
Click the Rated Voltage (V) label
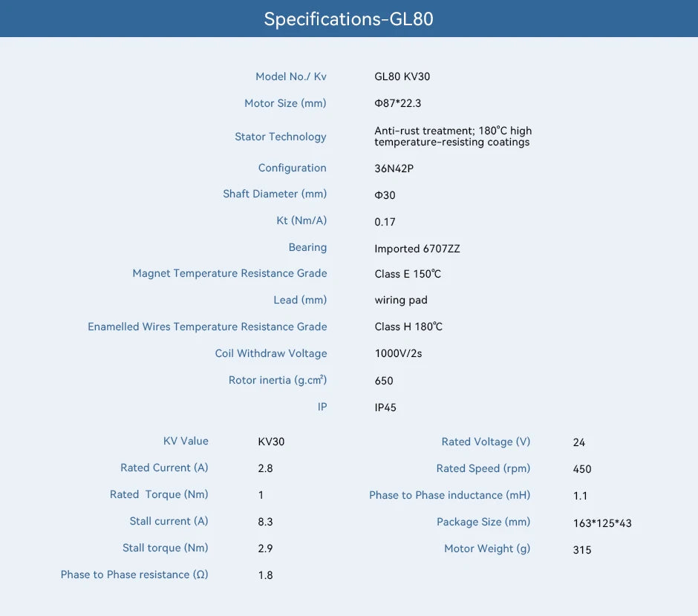pos(486,442)
